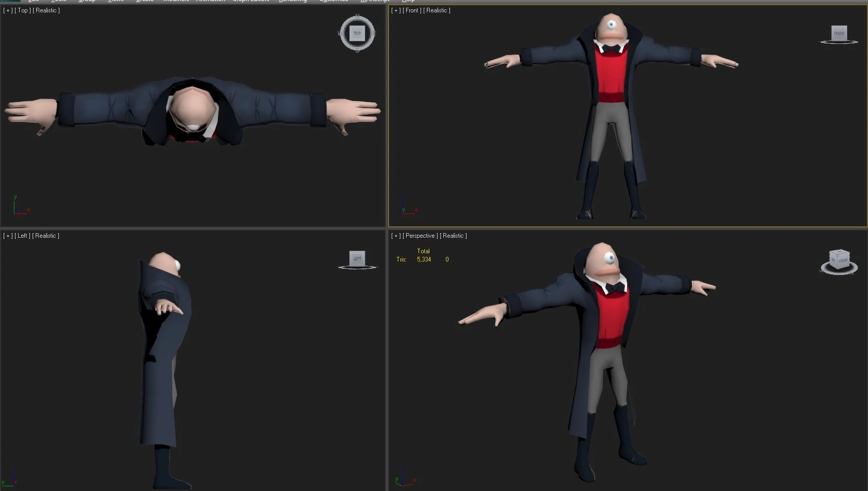This screenshot has height=491, width=868.
Task: Click the TOP face of the ViewCube
Action: coord(357,34)
